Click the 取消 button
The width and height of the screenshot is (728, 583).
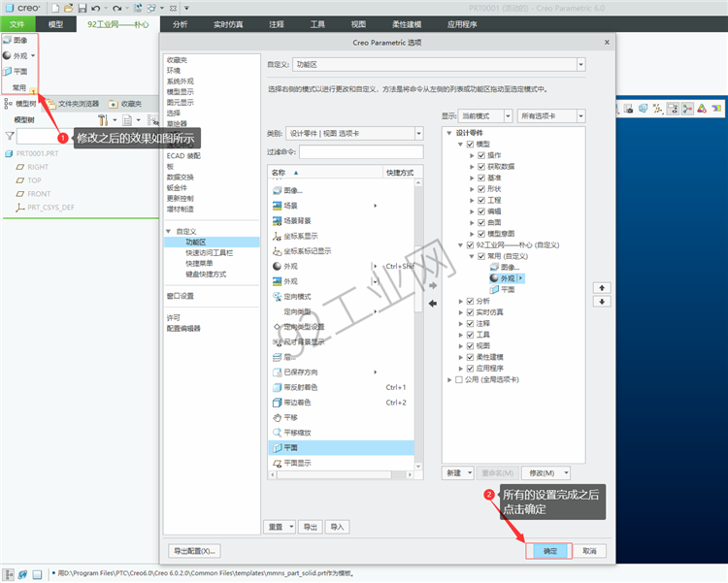(x=589, y=551)
